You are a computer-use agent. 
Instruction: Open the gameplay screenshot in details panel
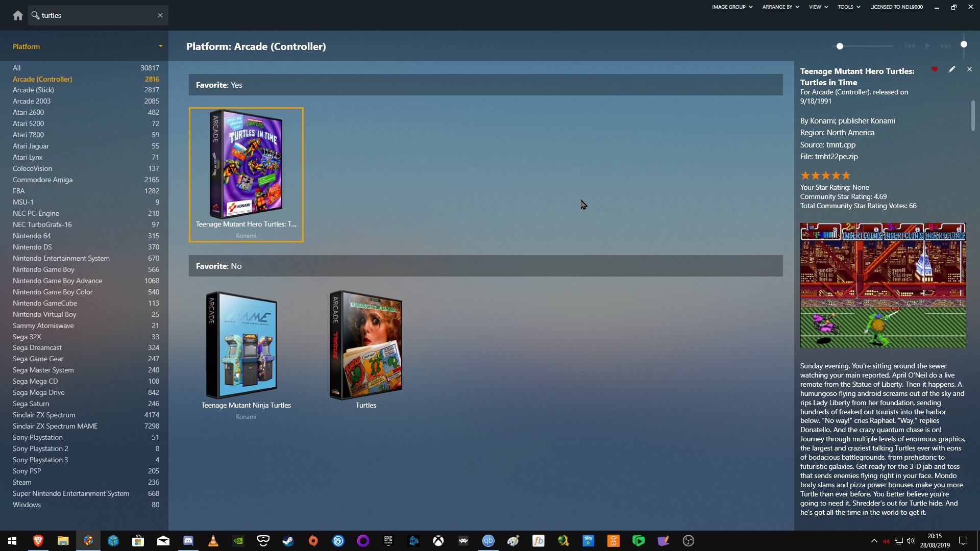pos(883,285)
